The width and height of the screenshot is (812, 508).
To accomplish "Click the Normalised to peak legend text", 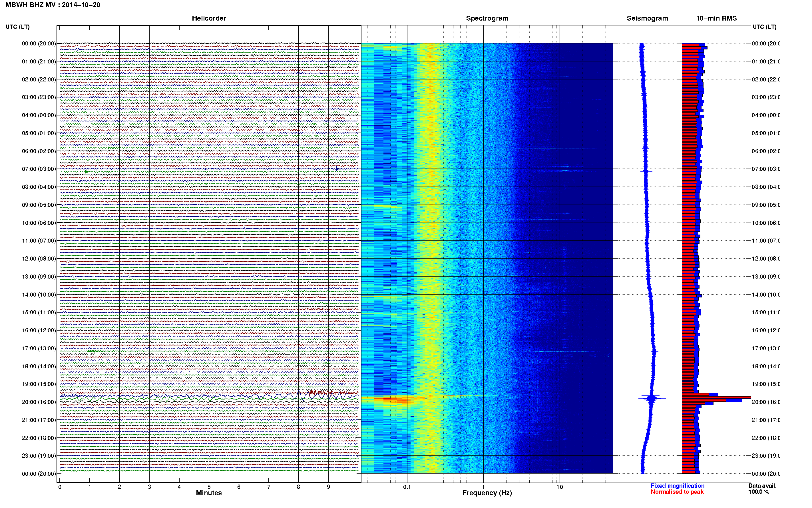I will coord(677,492).
